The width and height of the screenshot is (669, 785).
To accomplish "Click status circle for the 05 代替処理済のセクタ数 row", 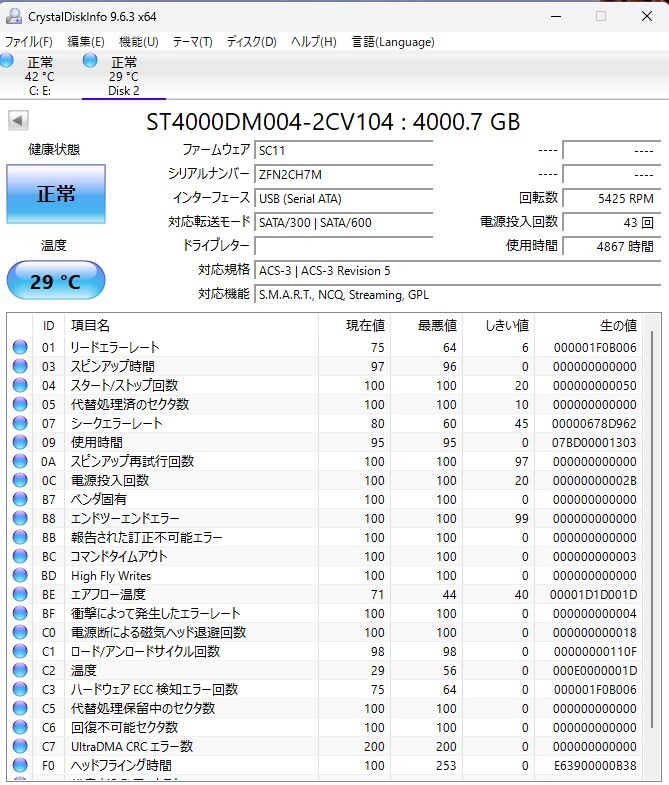I will [x=20, y=404].
